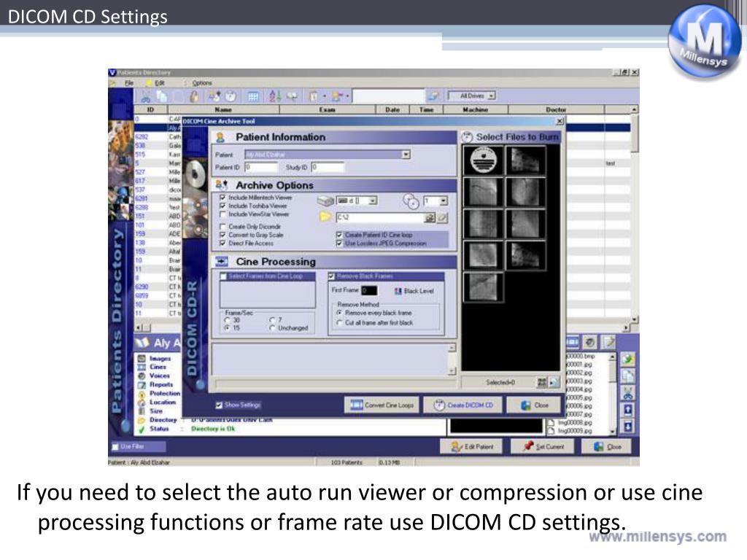747x560 pixels.
Task: Open the File menu
Action: [x=128, y=83]
